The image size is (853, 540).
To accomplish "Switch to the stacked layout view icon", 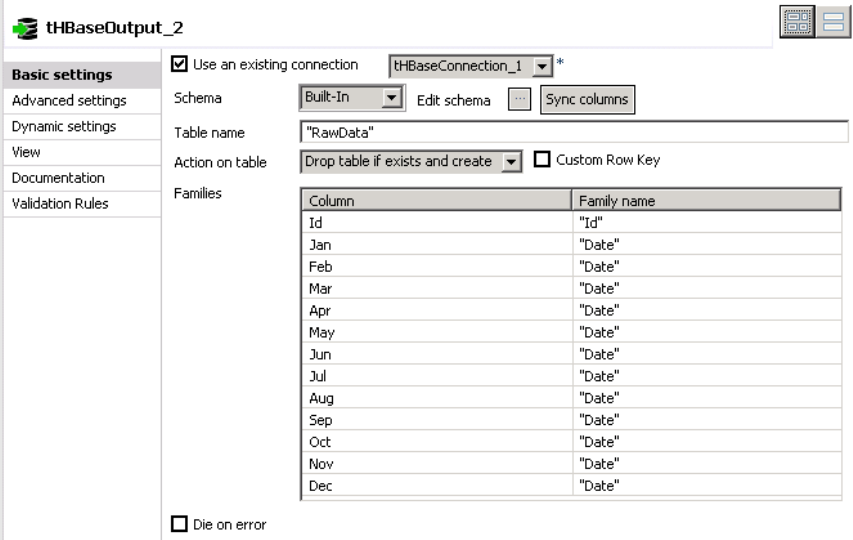I will point(833,22).
